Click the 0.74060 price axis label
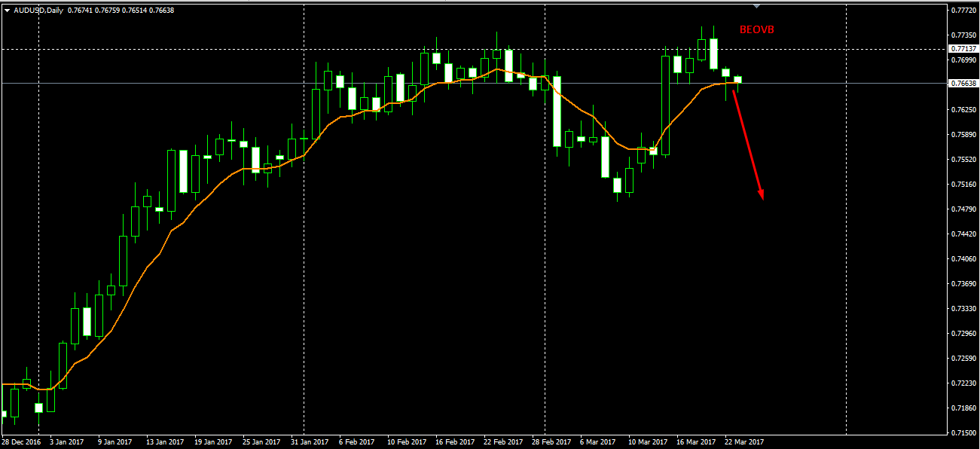Screen dimensions: 980x449 click(964, 259)
